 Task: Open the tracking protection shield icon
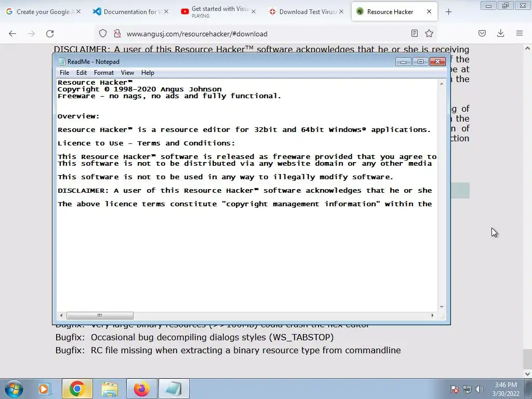click(103, 34)
